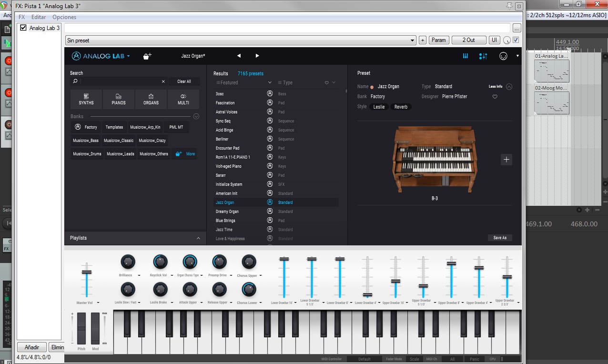Screen dimensions: 608x364
Task: Filter presets by PIANOS category
Action: 119,99
